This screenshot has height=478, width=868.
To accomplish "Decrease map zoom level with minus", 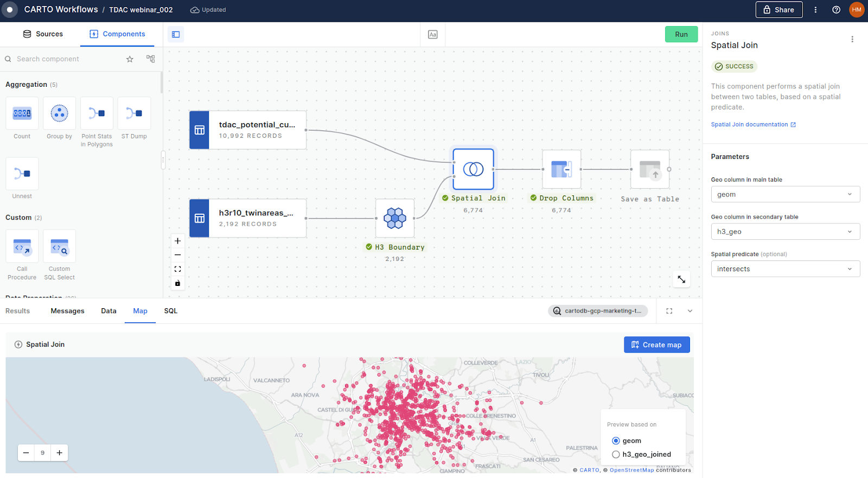I will tap(26, 453).
